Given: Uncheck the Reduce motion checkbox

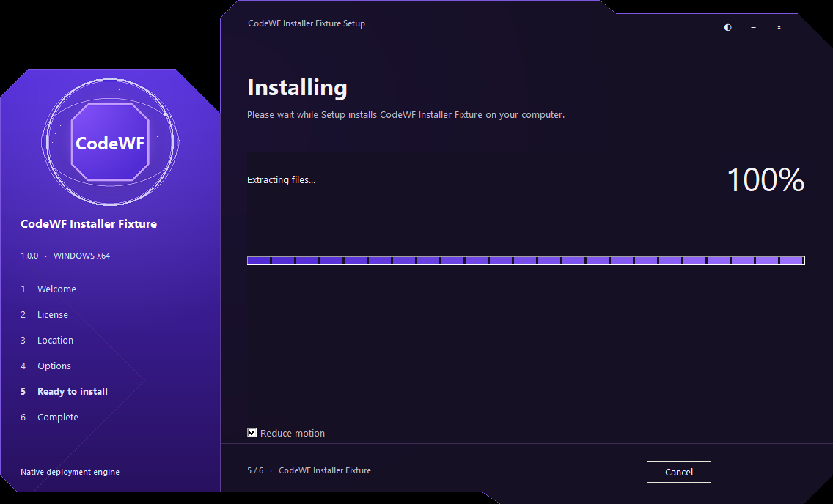Looking at the screenshot, I should coord(252,433).
